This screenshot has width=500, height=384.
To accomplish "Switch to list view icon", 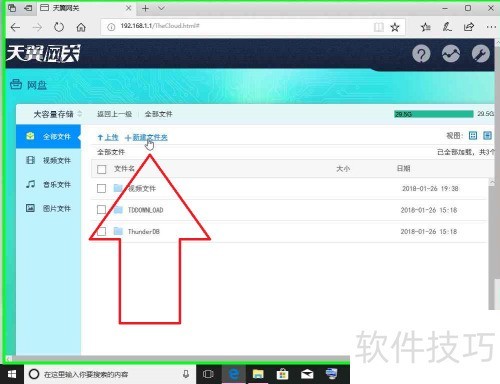I will click(487, 135).
